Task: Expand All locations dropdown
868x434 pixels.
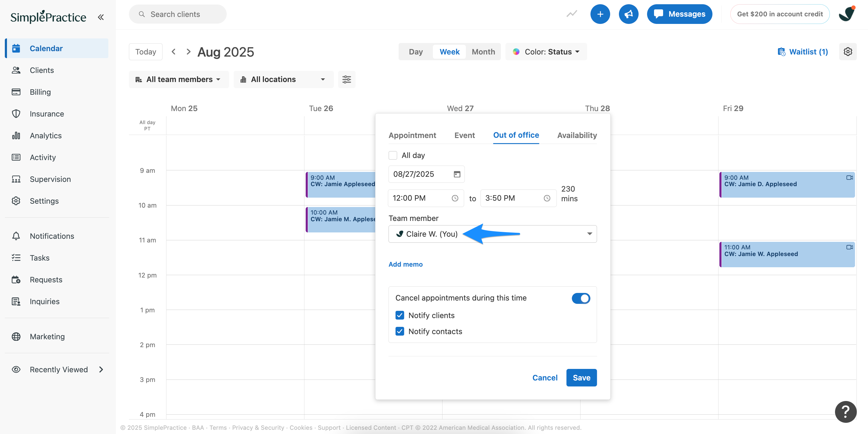Action: pyautogui.click(x=283, y=79)
